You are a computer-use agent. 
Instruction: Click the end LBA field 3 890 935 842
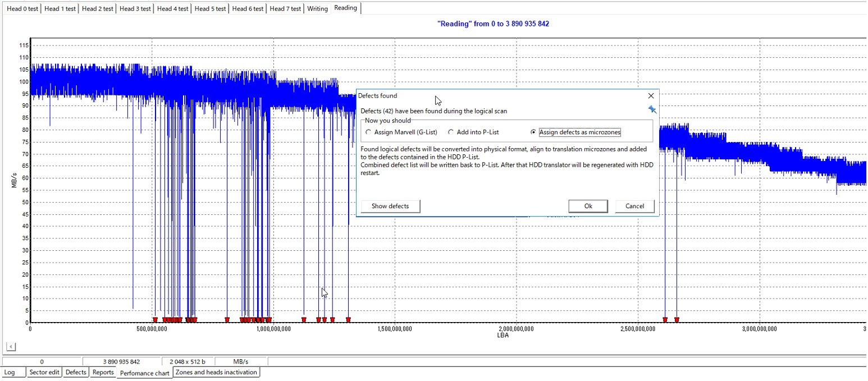pos(121,362)
